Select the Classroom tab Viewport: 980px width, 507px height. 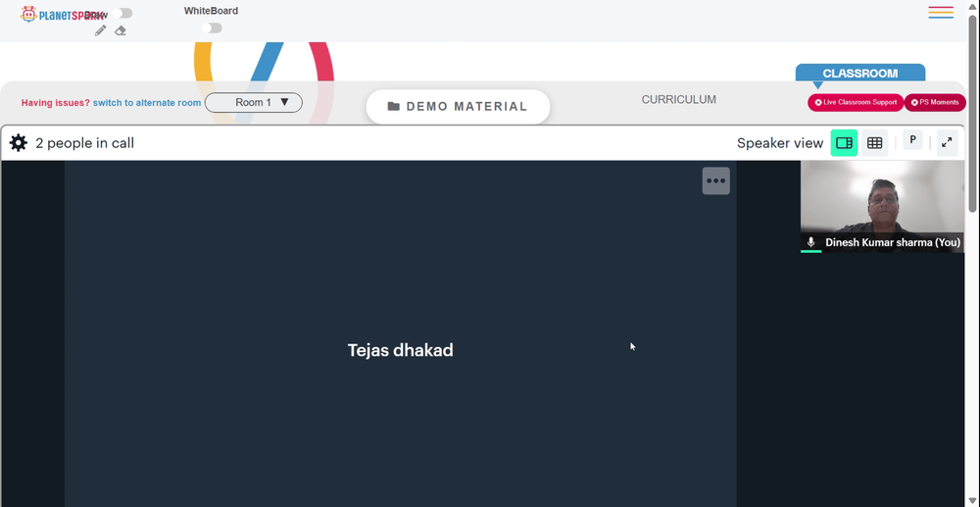pyautogui.click(x=860, y=74)
